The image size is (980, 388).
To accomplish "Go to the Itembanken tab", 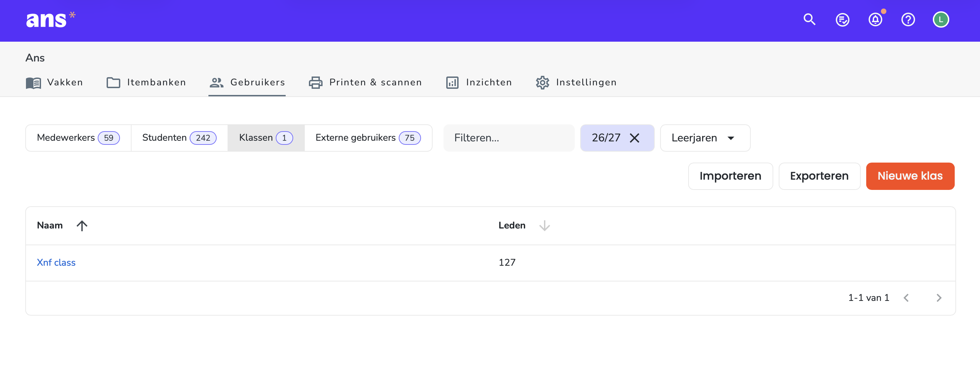I will click(x=146, y=82).
